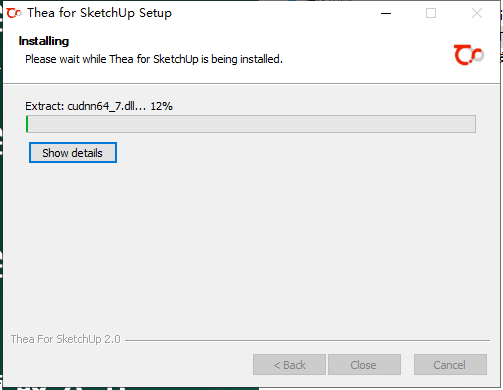Viewport: 503px width, 390px height.
Task: Click the 'Installing' heading
Action: [44, 41]
